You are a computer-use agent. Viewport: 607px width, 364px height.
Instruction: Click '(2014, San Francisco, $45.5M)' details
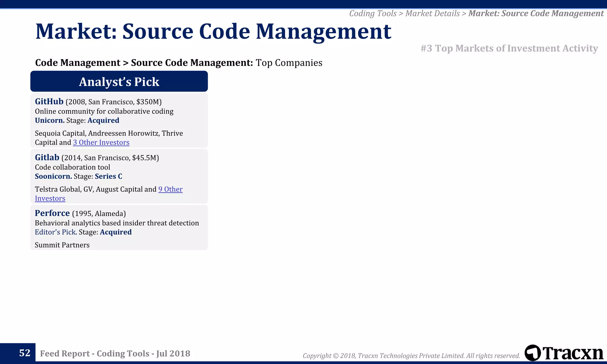click(110, 158)
